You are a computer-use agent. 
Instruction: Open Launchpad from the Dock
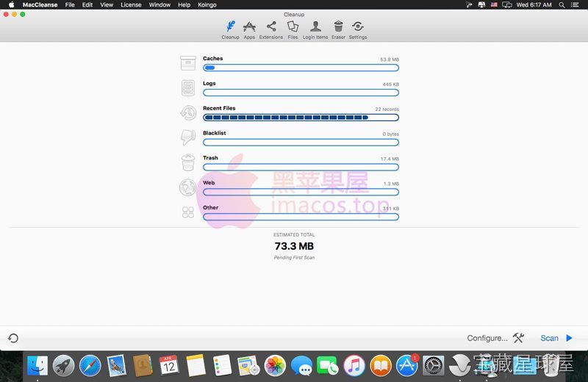coord(63,365)
